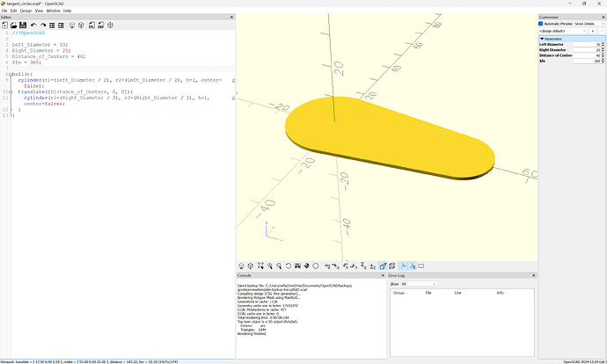This screenshot has width=607, height=364.
Task: Click the Line column header in Error Log
Action: pyautogui.click(x=457, y=293)
